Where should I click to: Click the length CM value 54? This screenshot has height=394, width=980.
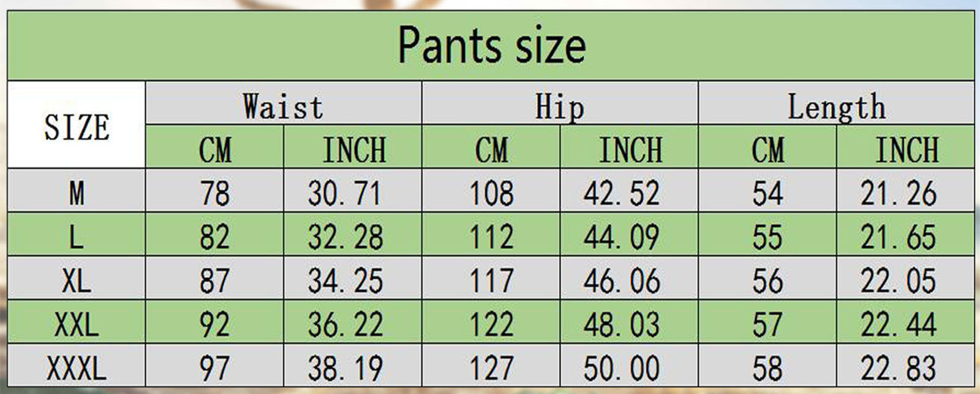click(x=767, y=193)
